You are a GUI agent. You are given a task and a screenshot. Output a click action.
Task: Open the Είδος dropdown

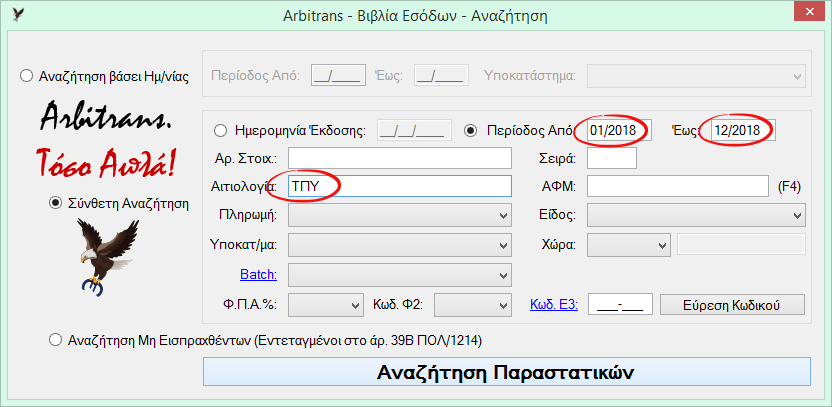(x=696, y=215)
